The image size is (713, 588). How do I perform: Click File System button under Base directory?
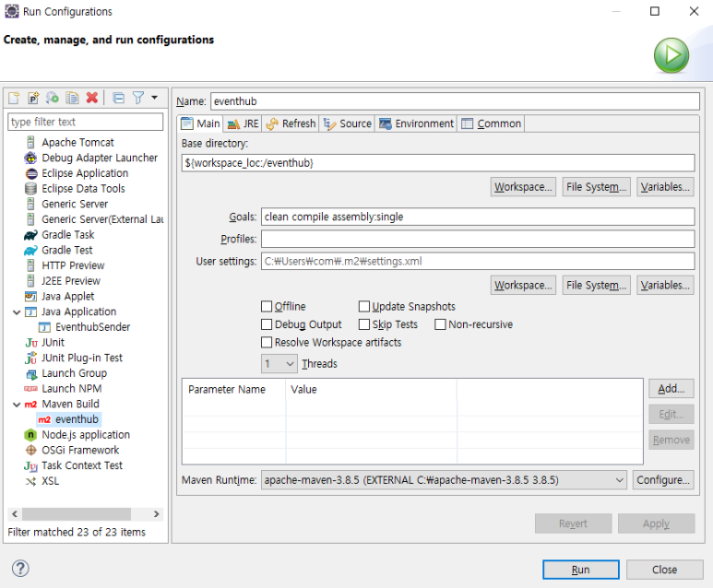[596, 187]
